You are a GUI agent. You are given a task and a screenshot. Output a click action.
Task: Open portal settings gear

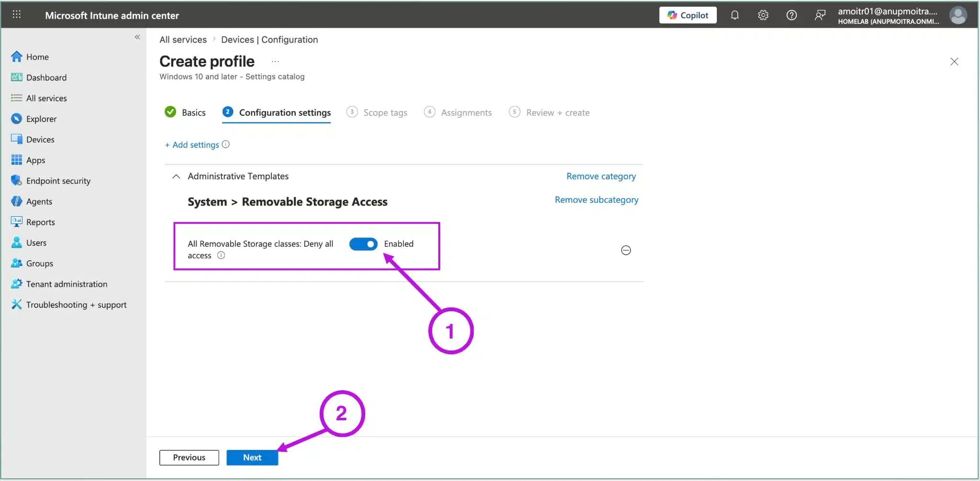763,15
